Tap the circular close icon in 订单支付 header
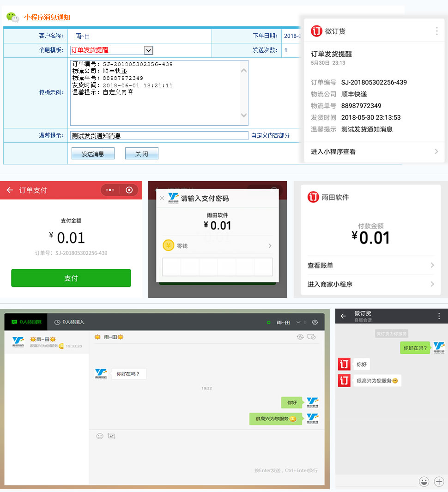This screenshot has width=448, height=492. coord(129,190)
